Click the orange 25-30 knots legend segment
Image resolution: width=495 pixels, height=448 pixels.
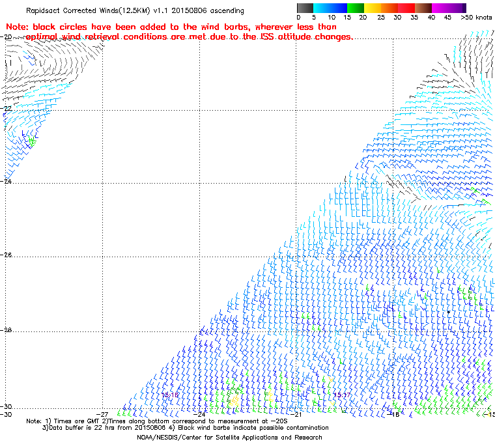click(389, 8)
